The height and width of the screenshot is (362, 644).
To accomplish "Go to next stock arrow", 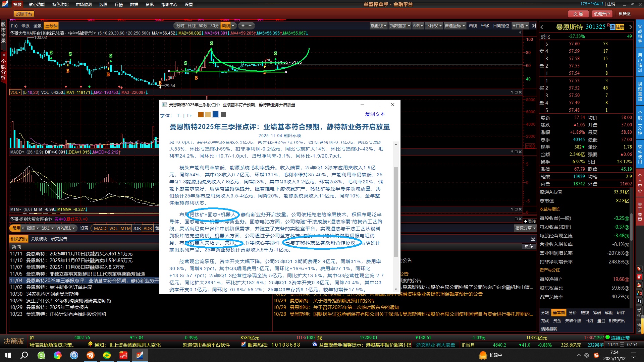I will 631,27.
